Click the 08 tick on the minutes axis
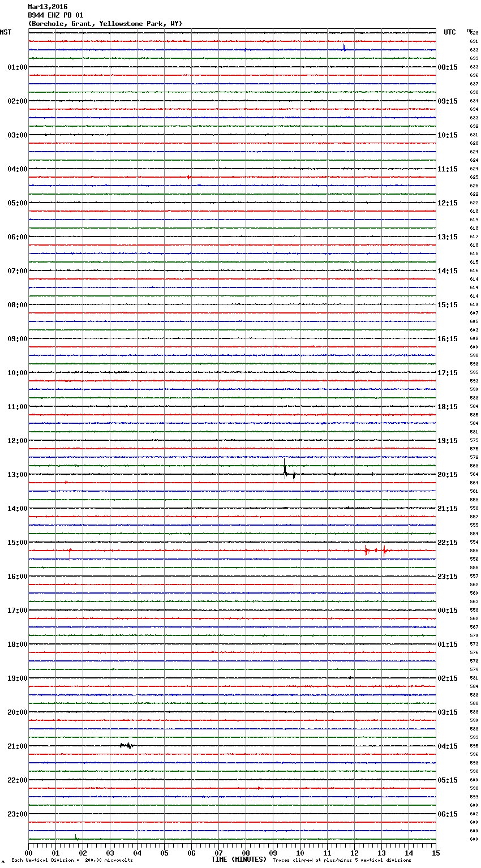Image resolution: width=481 pixels, height=868 pixels. point(246,853)
